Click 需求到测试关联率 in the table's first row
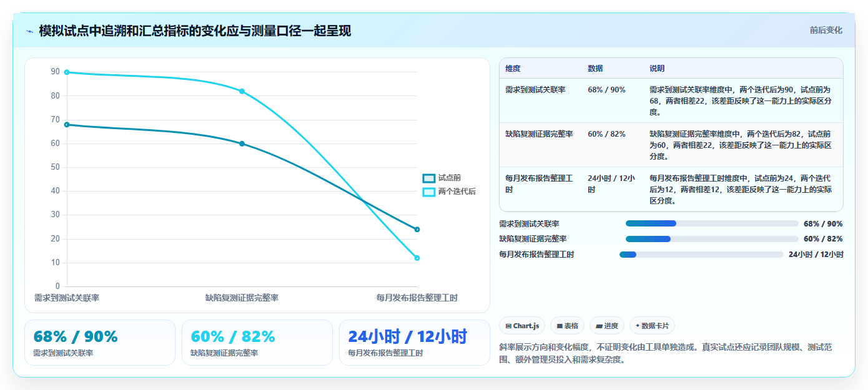Screen dimensions: 868x390 tap(535, 90)
